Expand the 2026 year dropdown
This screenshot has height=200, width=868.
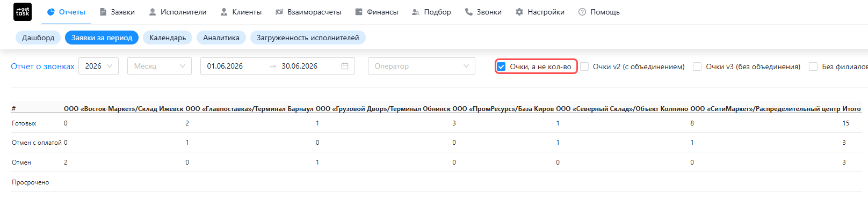click(x=98, y=66)
